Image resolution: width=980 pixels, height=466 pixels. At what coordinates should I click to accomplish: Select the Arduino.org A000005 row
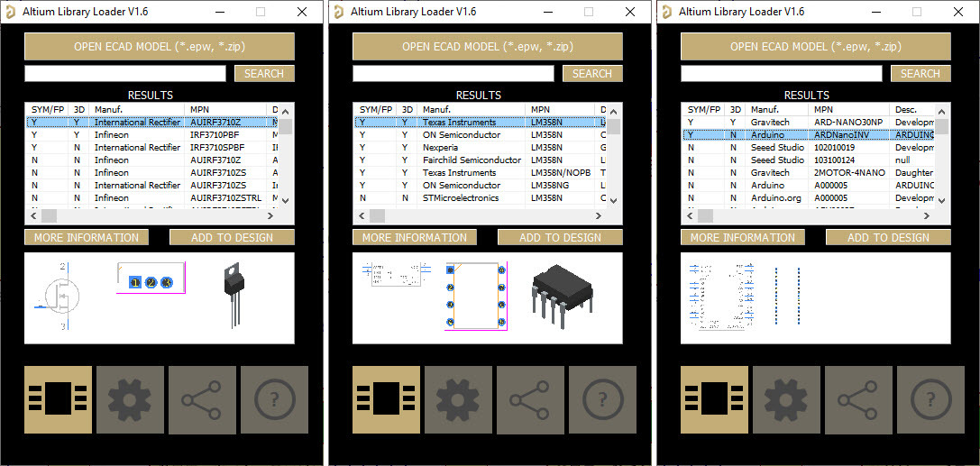click(x=808, y=198)
